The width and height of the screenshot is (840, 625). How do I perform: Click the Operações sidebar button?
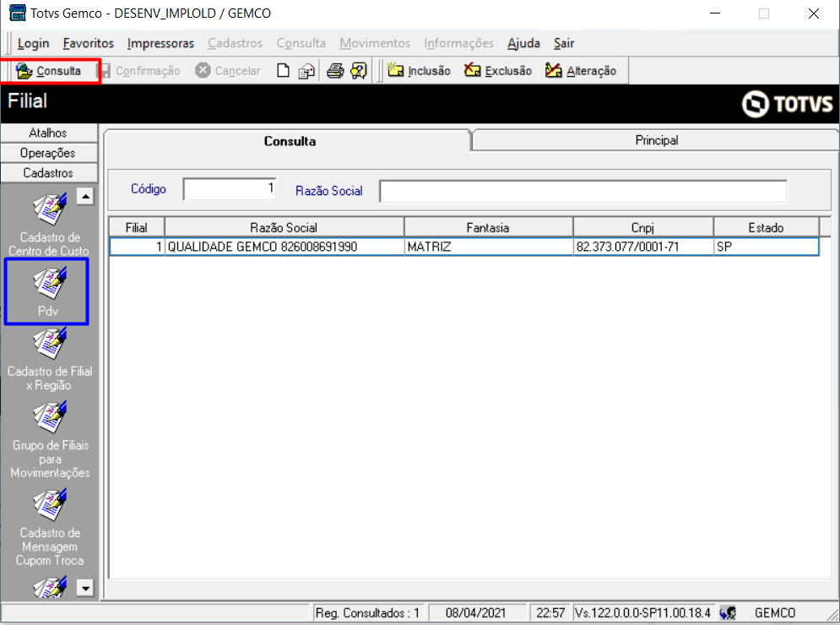(49, 153)
